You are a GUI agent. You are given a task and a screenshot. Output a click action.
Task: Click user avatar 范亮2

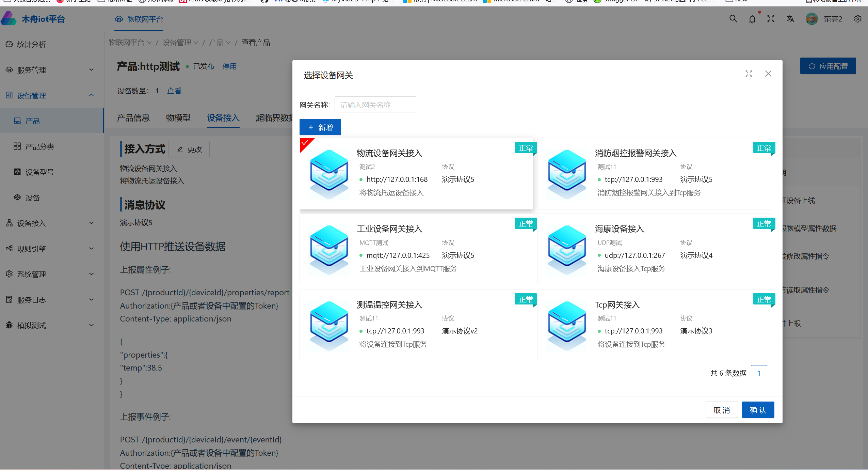pos(811,19)
